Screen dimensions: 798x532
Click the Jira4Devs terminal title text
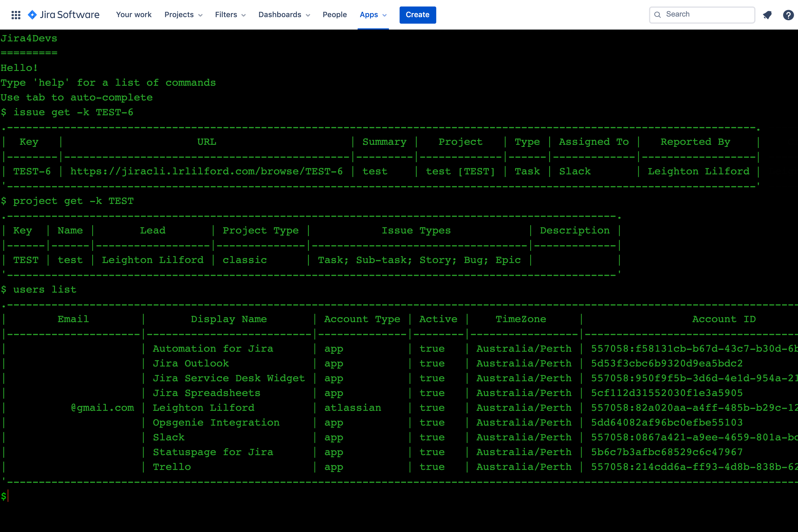(x=29, y=38)
